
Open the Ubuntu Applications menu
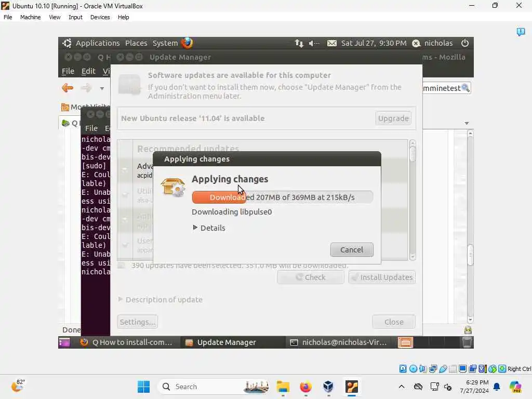point(97,43)
